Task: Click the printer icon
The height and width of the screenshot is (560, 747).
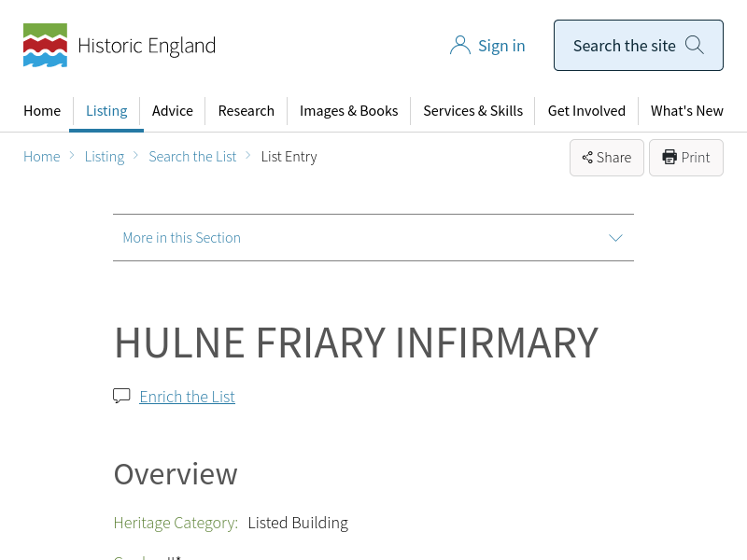Action: pyautogui.click(x=669, y=157)
